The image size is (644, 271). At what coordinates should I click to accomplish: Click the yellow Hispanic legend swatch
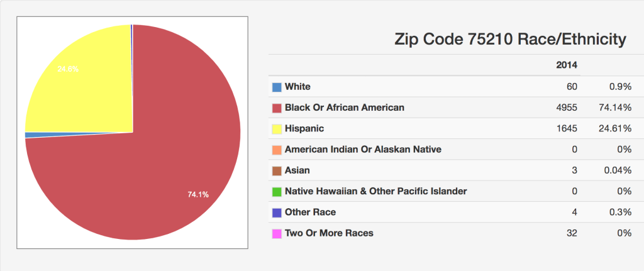click(277, 129)
